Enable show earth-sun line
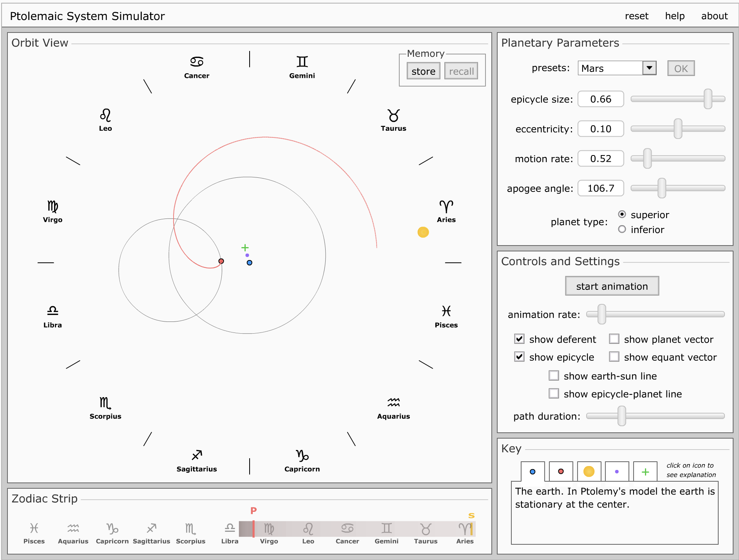Viewport: 739px width, 560px height. 554,376
